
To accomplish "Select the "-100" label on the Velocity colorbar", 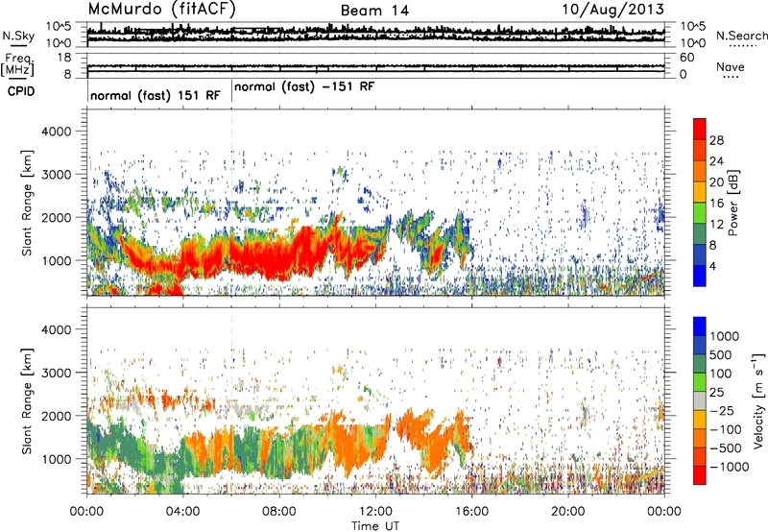I will 726,429.
